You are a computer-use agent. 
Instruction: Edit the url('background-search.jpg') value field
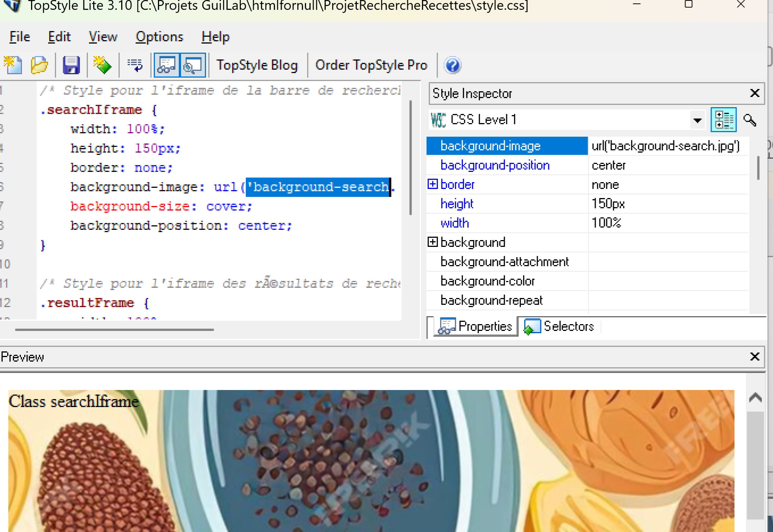(x=668, y=146)
